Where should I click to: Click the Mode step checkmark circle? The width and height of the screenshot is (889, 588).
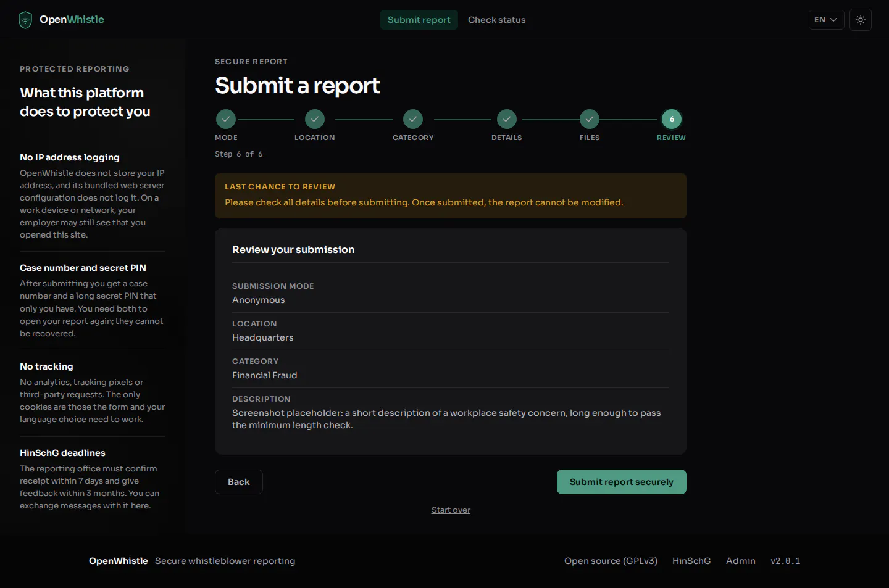point(226,119)
